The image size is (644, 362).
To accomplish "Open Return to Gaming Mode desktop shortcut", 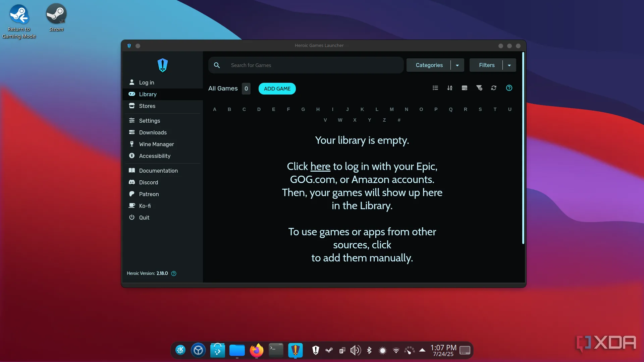I will 19,22.
